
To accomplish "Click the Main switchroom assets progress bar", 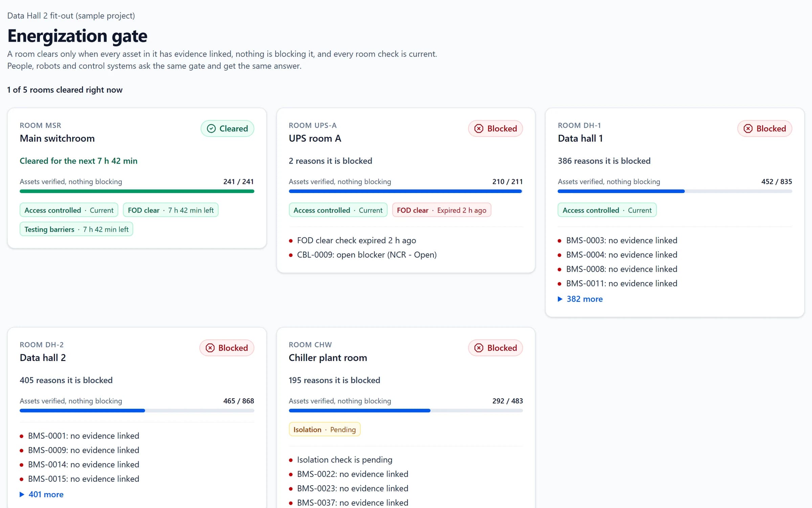I will (137, 191).
